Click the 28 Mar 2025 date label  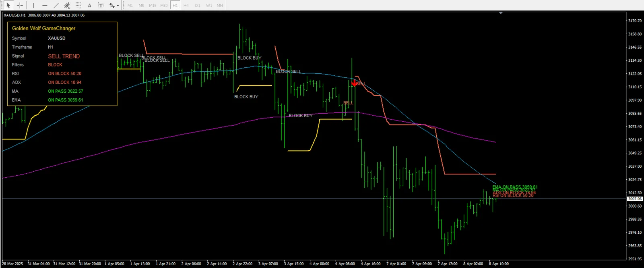[x=12, y=264]
